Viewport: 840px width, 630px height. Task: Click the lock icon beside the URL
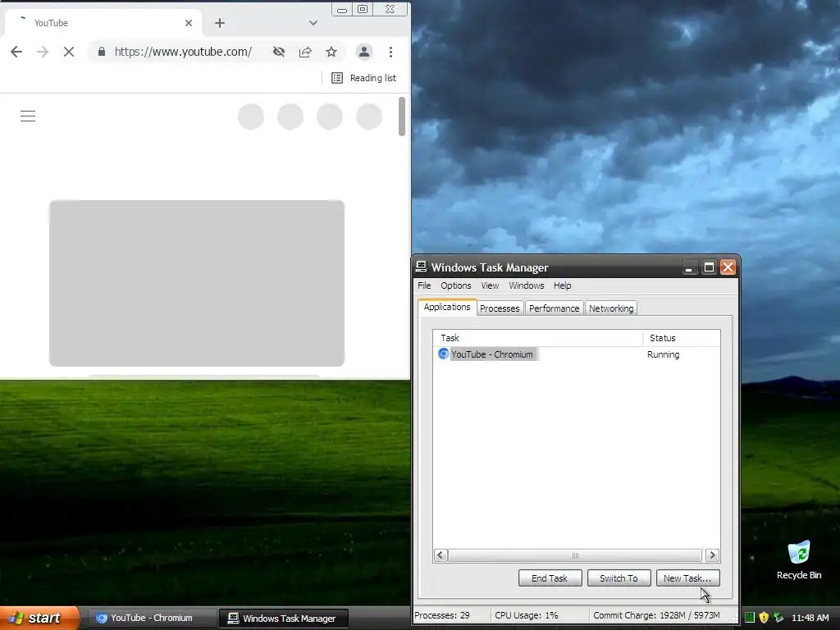click(x=102, y=52)
